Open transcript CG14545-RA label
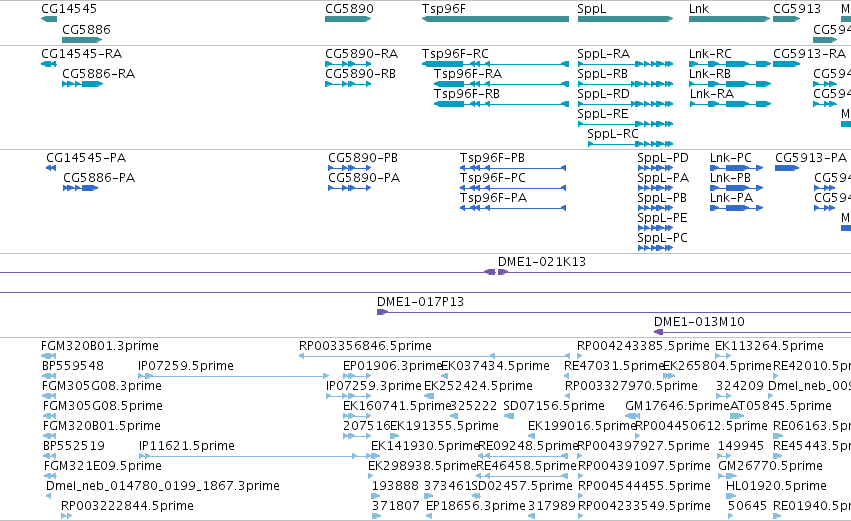 coord(81,54)
